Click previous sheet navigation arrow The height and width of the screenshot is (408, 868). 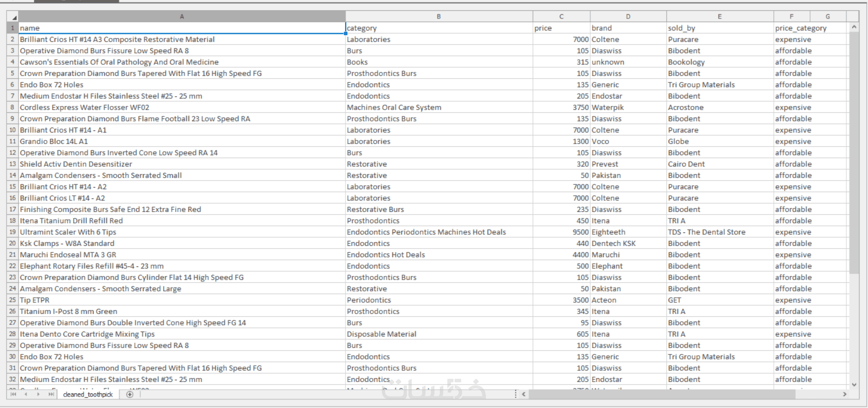tap(26, 394)
